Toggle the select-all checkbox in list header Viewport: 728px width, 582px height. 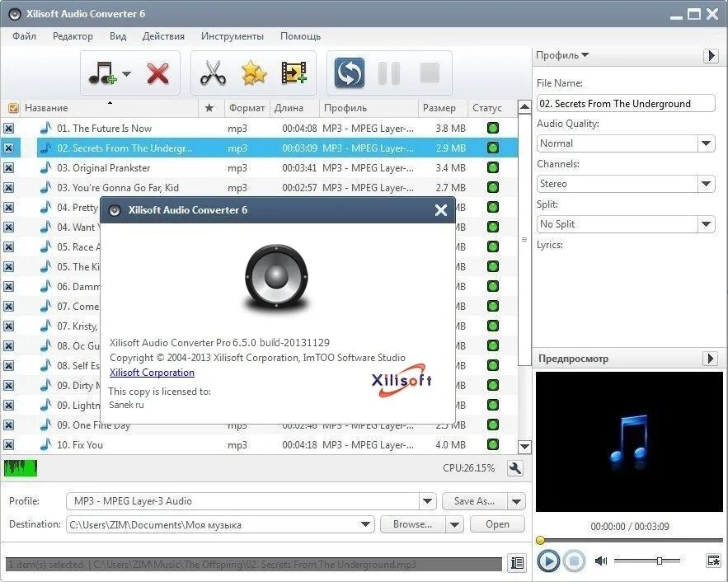pos(13,108)
